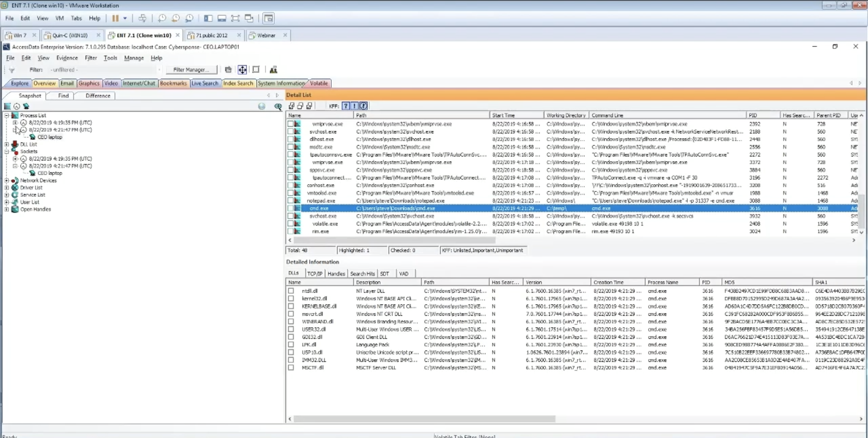Screen dimensions: 868x438
Task: Expand the DLL List tree node
Action: click(6, 144)
